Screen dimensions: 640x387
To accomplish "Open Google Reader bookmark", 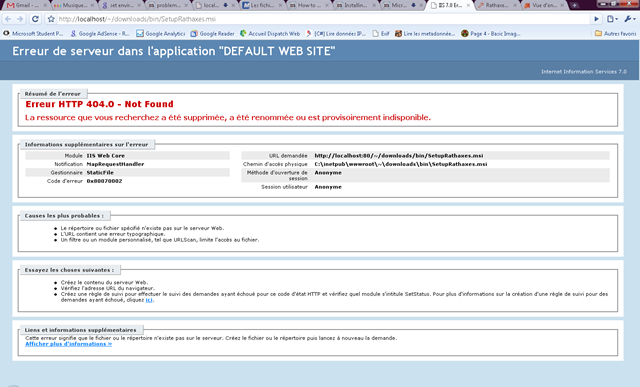I will point(213,33).
